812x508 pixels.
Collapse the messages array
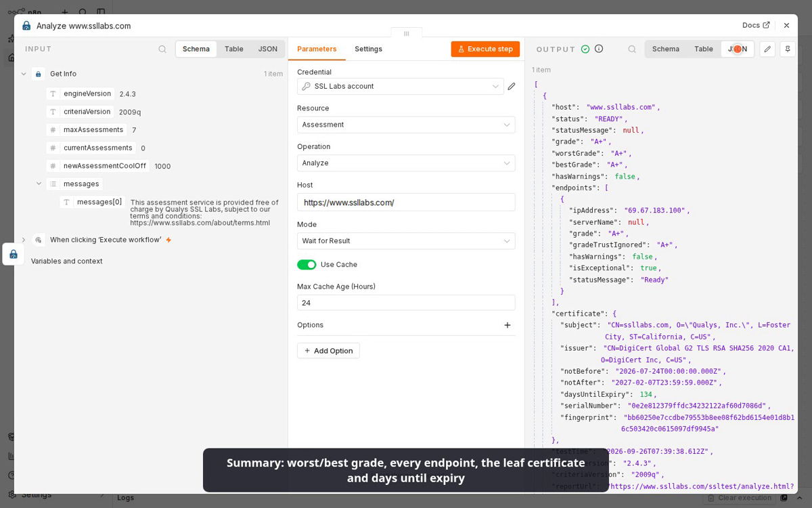39,184
